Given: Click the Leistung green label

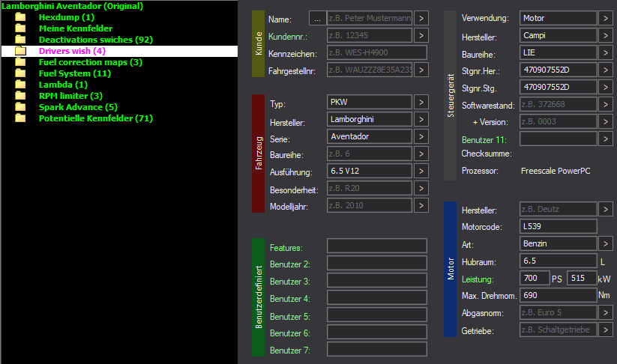Looking at the screenshot, I should tap(478, 279).
